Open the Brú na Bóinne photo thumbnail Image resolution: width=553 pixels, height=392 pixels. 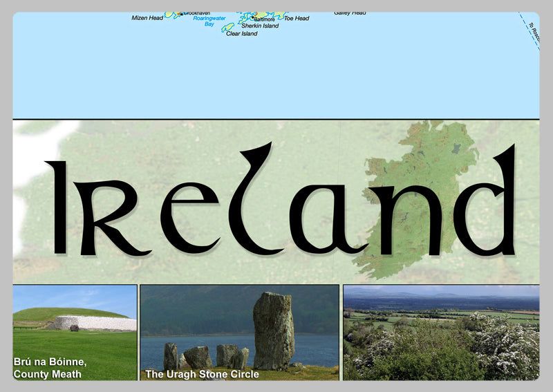pos(75,333)
